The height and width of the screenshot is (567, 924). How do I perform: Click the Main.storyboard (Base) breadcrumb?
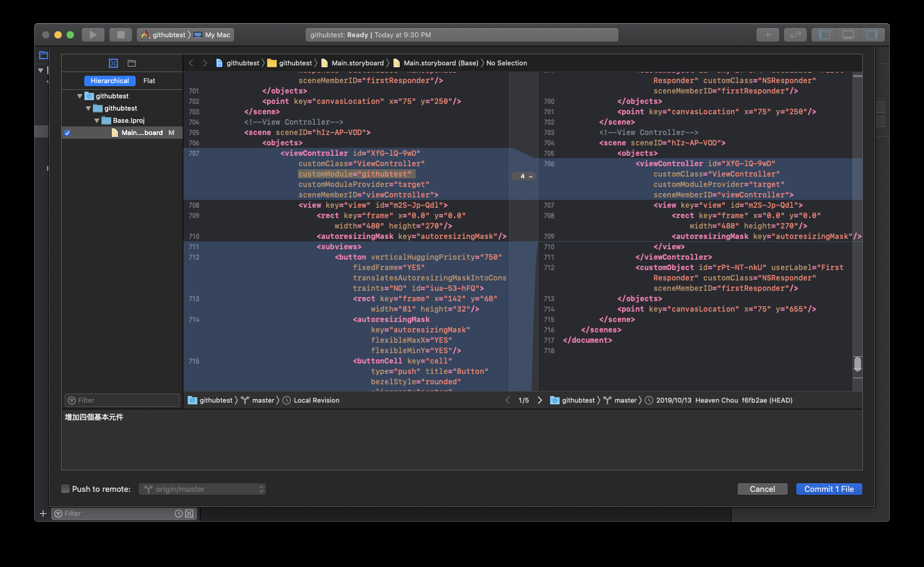435,63
